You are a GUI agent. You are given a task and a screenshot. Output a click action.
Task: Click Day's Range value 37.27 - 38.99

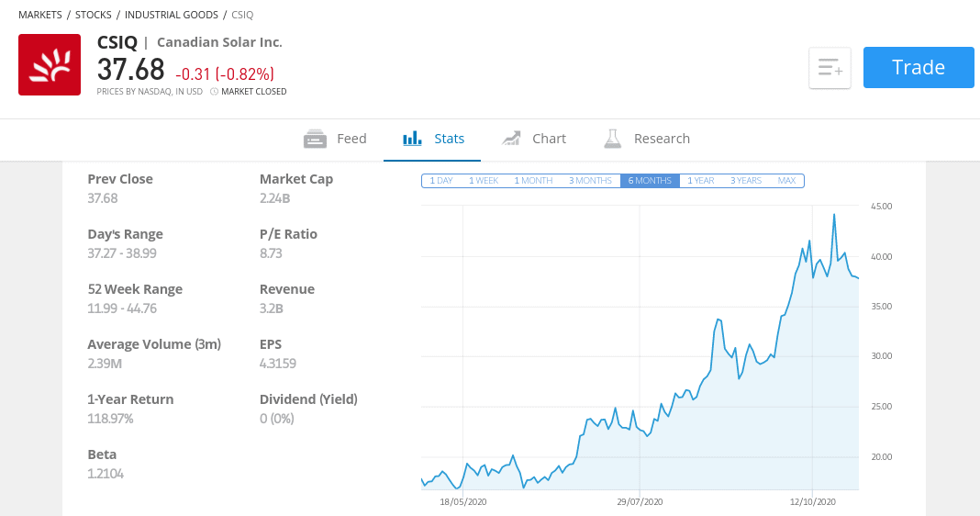[x=122, y=253]
